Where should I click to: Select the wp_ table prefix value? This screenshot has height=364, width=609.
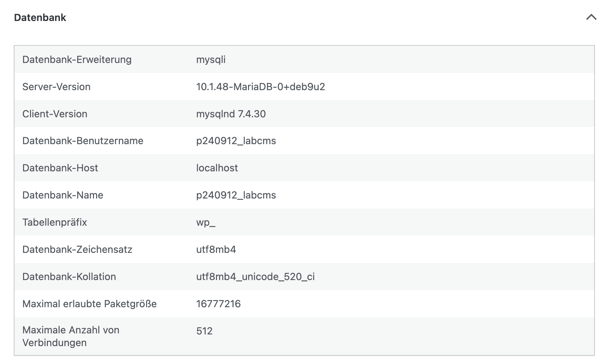pos(206,222)
